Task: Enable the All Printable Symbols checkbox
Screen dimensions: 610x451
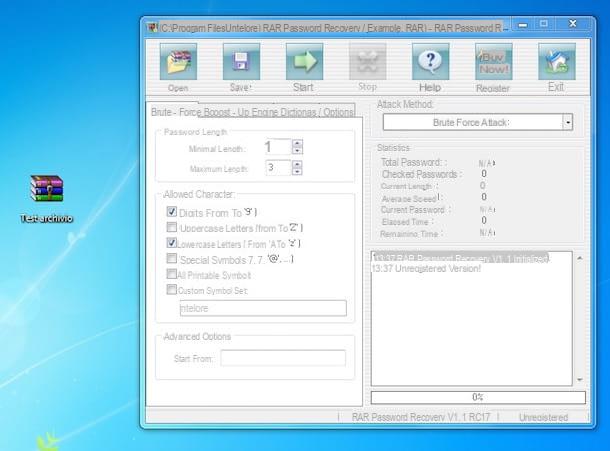Action: [x=172, y=274]
